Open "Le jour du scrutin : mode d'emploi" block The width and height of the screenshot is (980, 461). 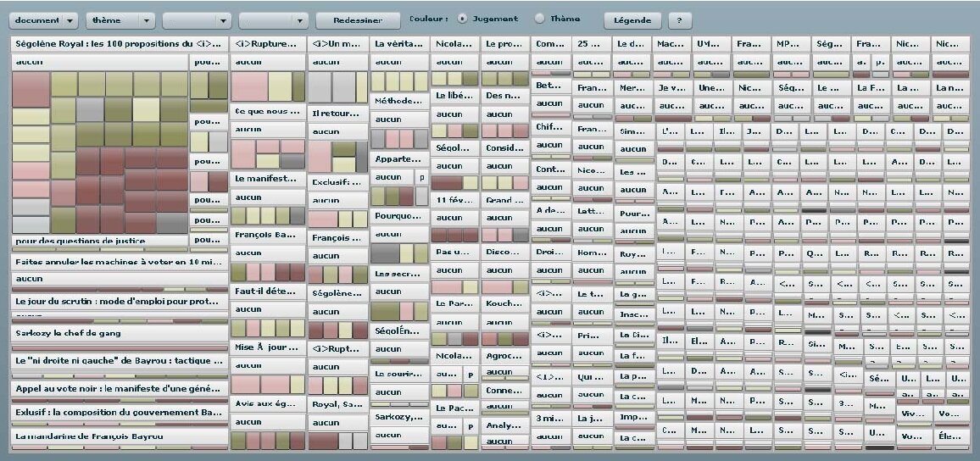(120, 301)
